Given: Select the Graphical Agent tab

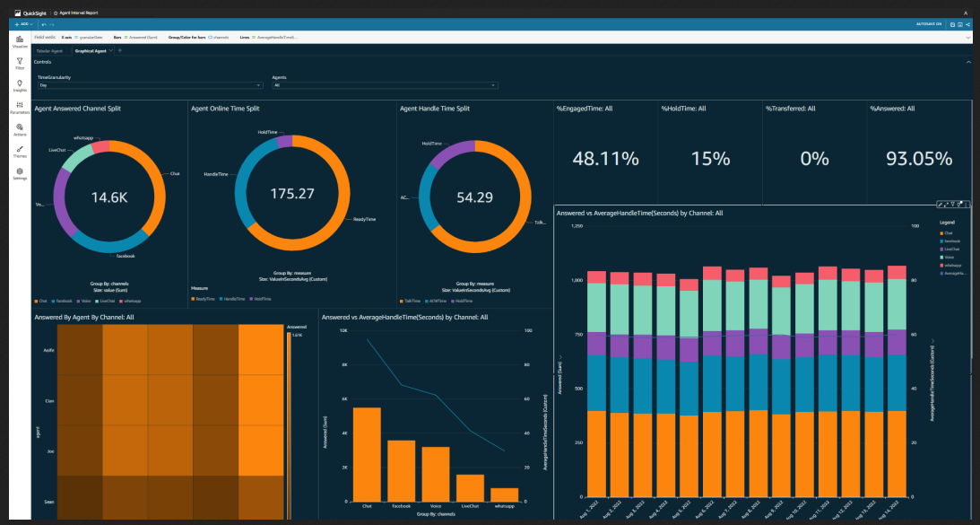Looking at the screenshot, I should tap(91, 50).
